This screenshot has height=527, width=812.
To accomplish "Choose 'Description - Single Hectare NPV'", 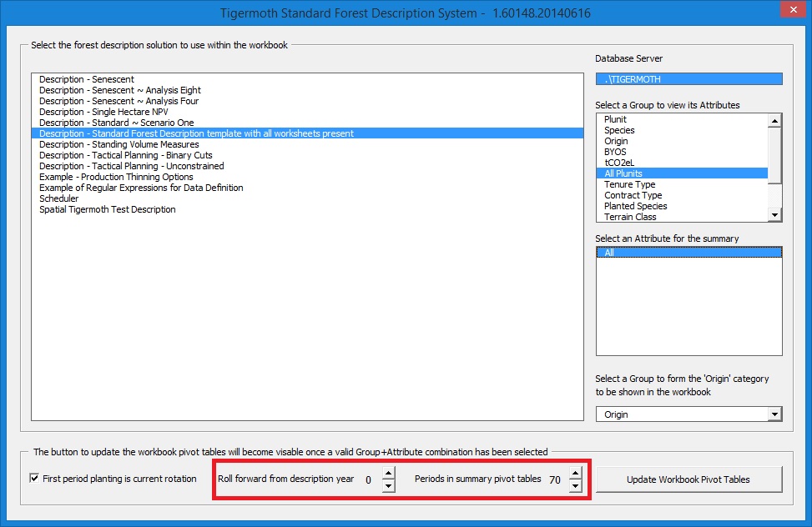I will click(307, 112).
